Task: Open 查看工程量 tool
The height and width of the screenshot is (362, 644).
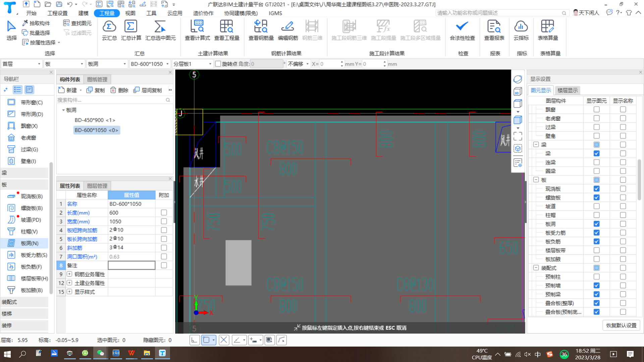Action: (x=227, y=30)
